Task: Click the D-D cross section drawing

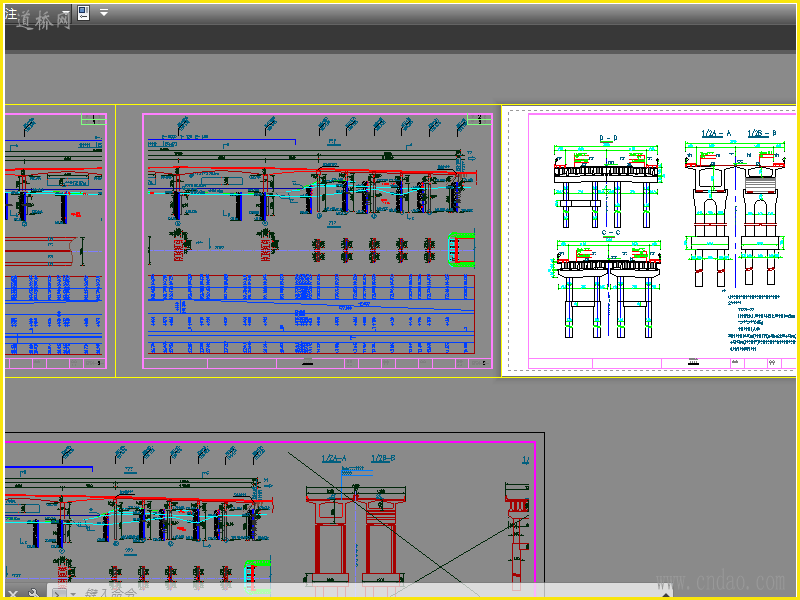Action: click(608, 180)
